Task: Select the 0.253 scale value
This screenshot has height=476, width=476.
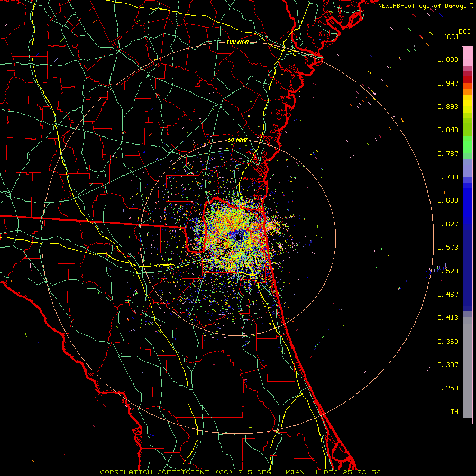Action: point(448,388)
